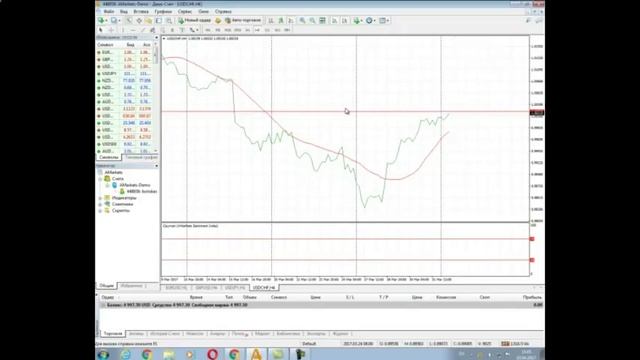
Task: Tile chart windows icon
Action: coord(322,20)
